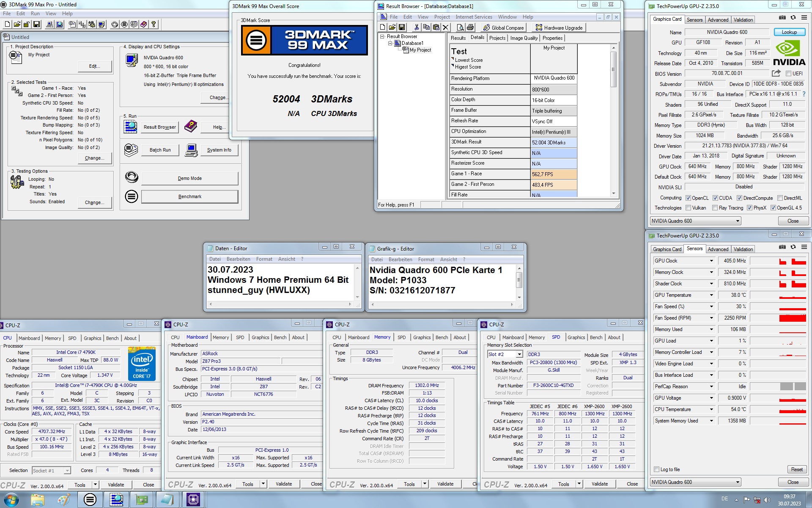Click GPU-Z screenshot camera icon in top window

click(x=782, y=18)
